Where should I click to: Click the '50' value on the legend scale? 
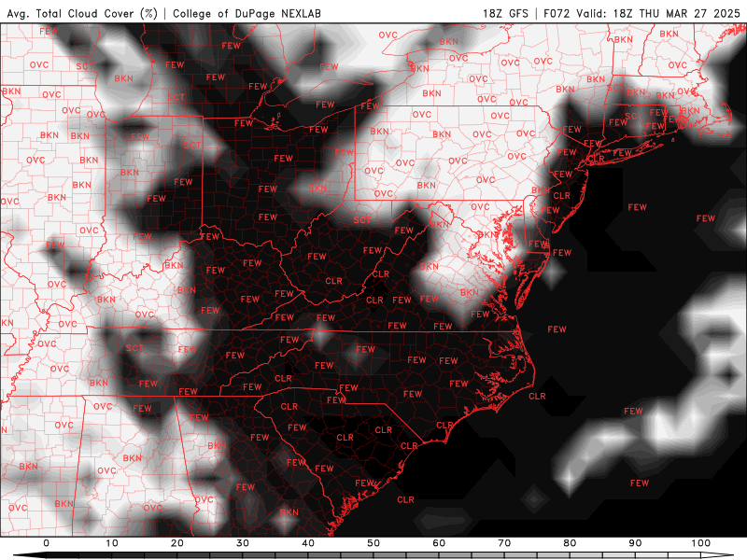pos(373,543)
